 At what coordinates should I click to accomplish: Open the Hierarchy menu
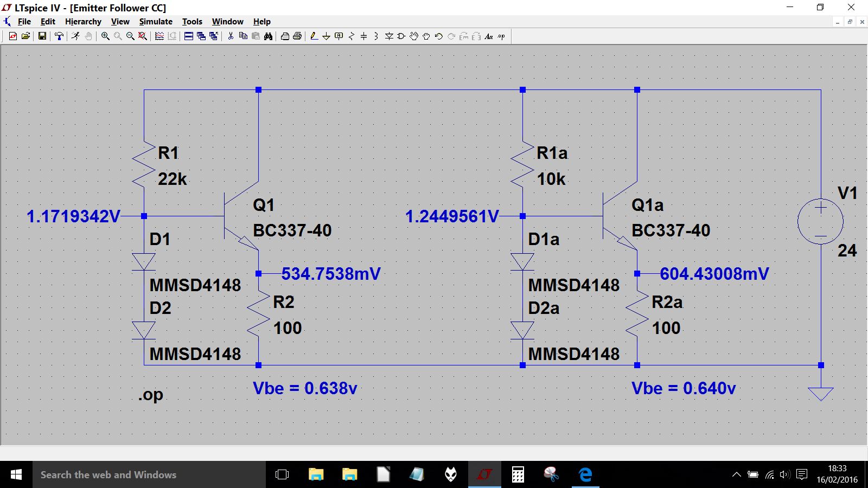click(83, 22)
